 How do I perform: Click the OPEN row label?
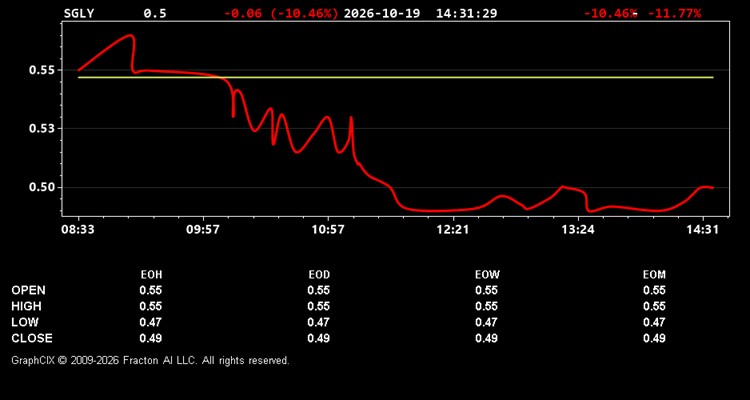click(29, 291)
